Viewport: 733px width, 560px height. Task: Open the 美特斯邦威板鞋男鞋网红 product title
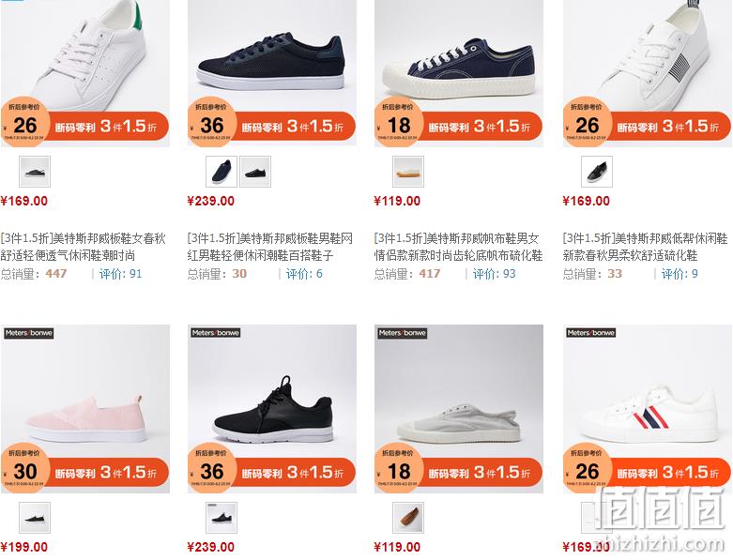pyautogui.click(x=270, y=247)
